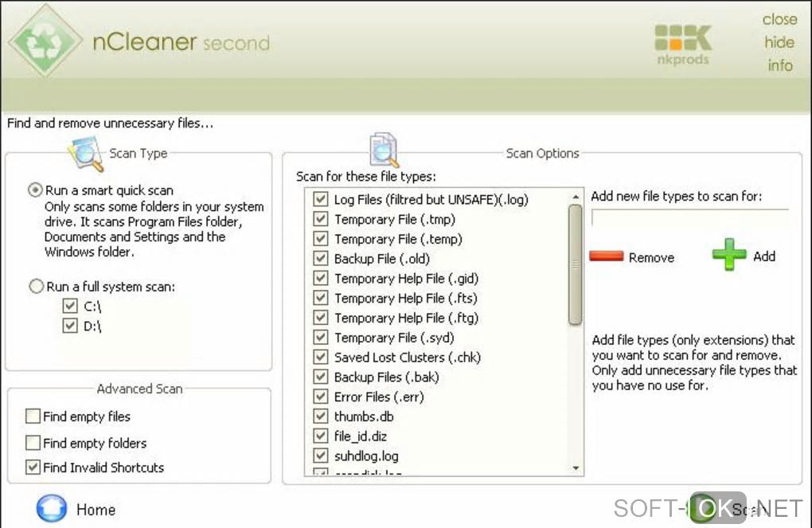Disable Find Invalid Shortcuts
Image resolution: width=812 pixels, height=528 pixels.
click(x=33, y=467)
